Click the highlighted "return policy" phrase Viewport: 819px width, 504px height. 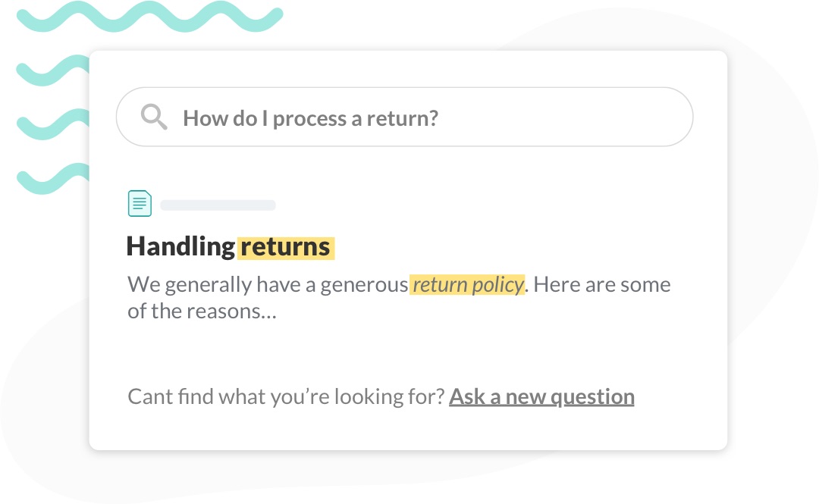[467, 285]
